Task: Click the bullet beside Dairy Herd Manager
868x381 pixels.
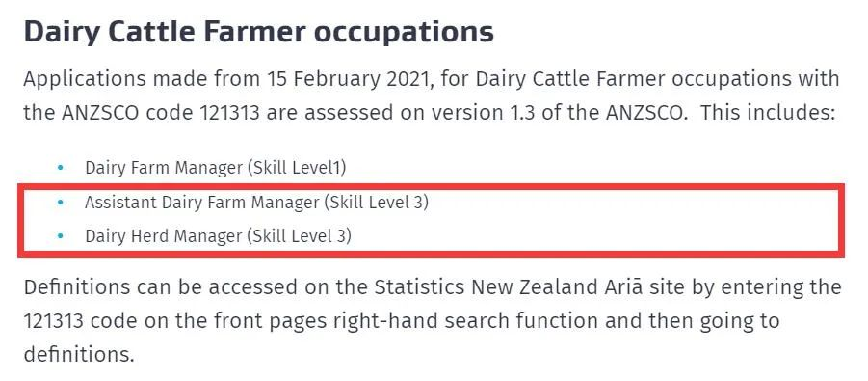Action: point(61,237)
